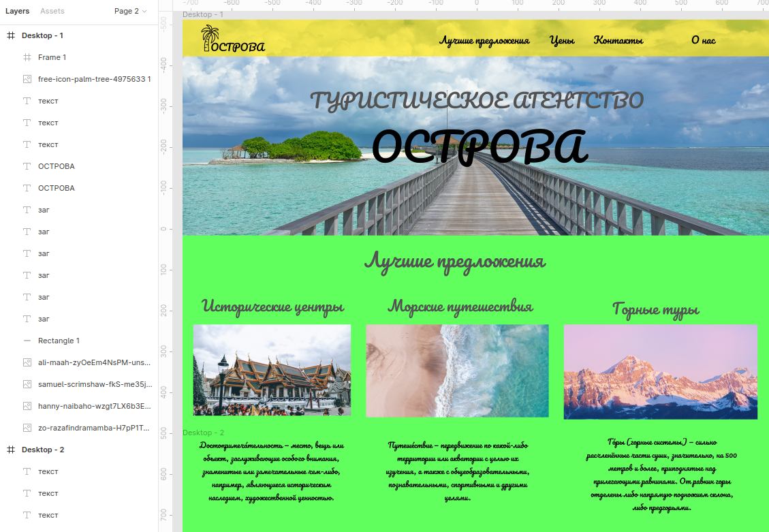Select the palm tree logo on the canvas
The height and width of the screenshot is (532, 769).
[209, 37]
